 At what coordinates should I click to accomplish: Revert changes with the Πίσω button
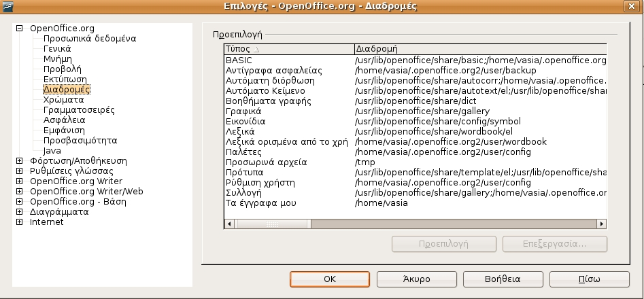pyautogui.click(x=590, y=279)
